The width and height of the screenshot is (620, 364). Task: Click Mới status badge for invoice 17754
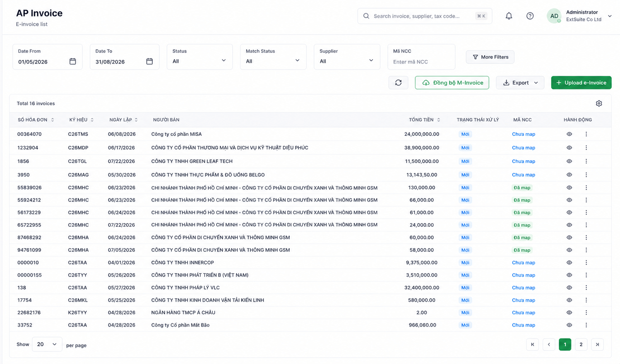point(465,300)
